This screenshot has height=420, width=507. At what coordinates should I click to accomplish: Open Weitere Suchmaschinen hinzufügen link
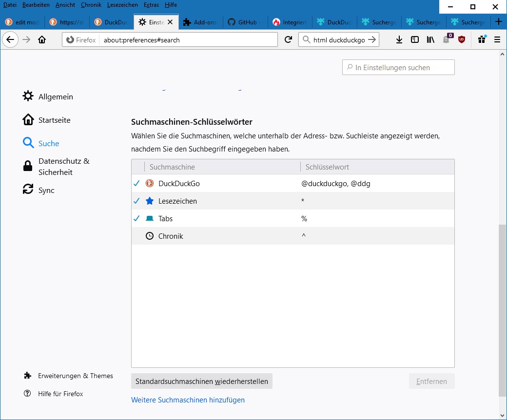pos(188,400)
